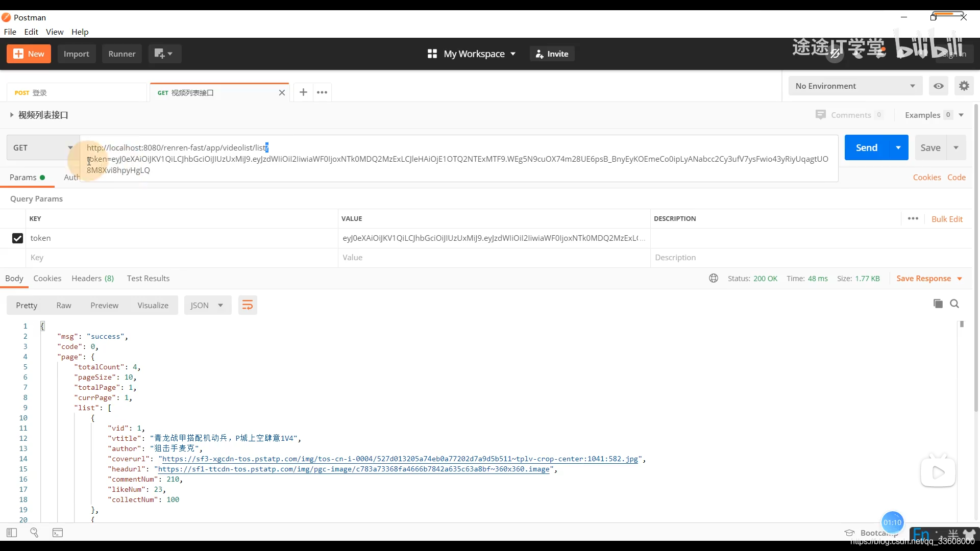Click the Params tab indicator dot
980x551 pixels.
tap(42, 177)
